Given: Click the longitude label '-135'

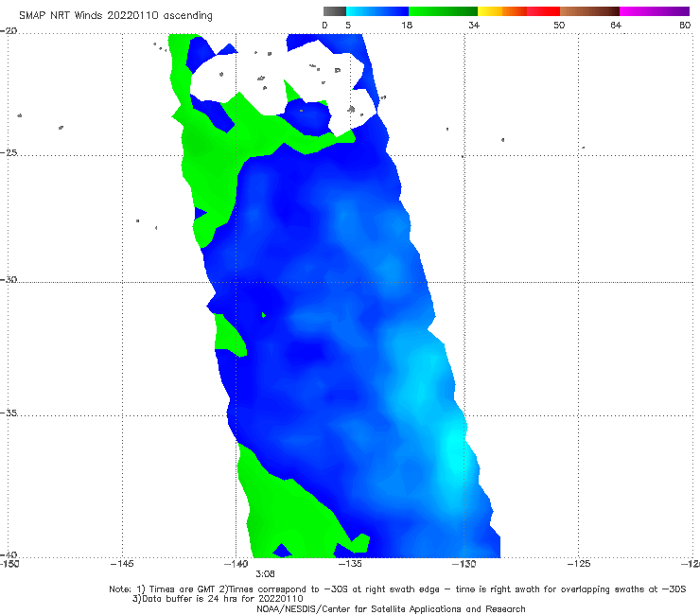Looking at the screenshot, I should tap(350, 564).
